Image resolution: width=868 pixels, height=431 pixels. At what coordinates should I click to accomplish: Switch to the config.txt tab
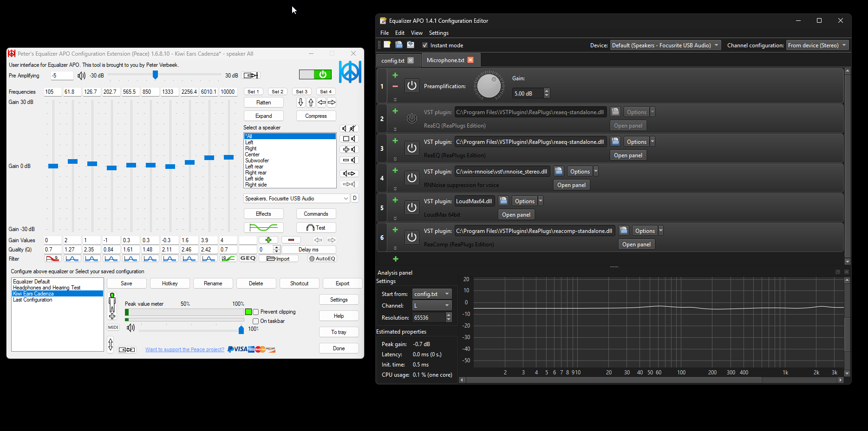pos(393,61)
